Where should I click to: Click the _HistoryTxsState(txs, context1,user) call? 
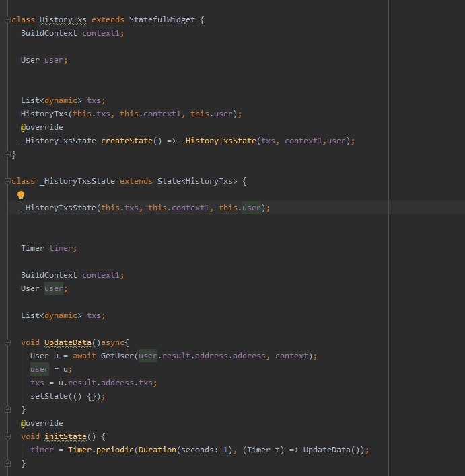268,141
